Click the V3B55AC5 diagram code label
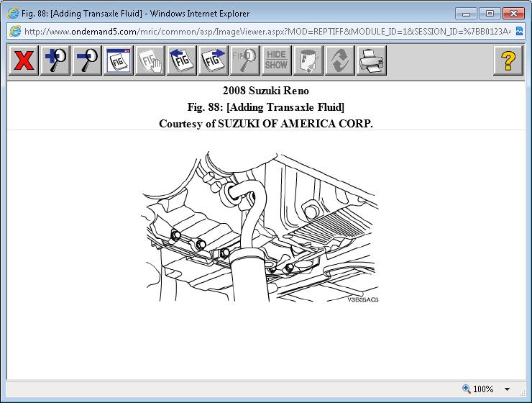 363,300
